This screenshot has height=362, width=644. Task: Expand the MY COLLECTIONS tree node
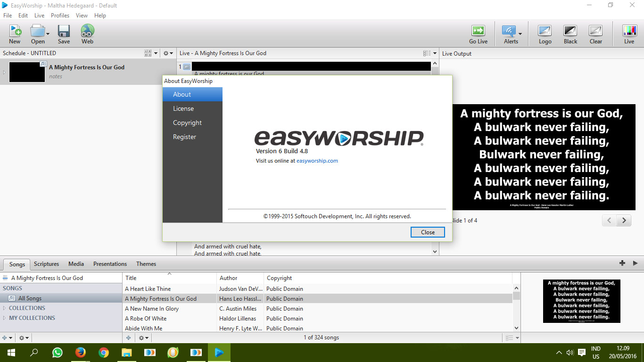click(x=5, y=318)
